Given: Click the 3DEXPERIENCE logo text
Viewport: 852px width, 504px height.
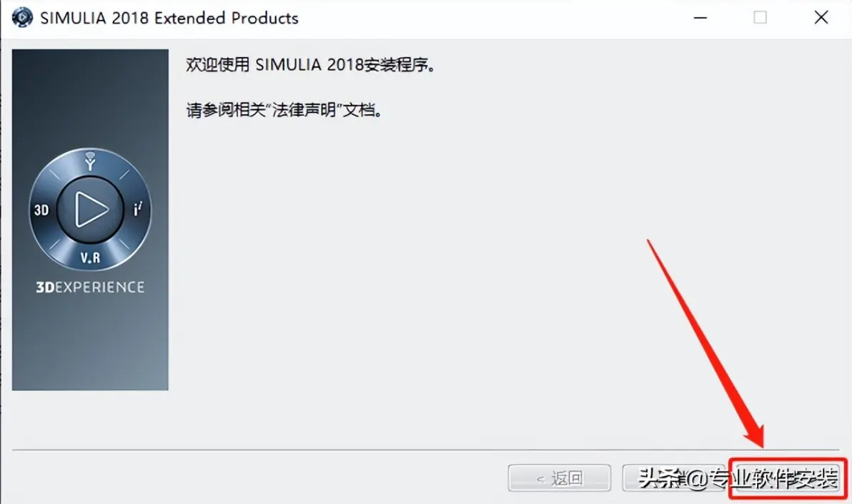Looking at the screenshot, I should [x=90, y=287].
